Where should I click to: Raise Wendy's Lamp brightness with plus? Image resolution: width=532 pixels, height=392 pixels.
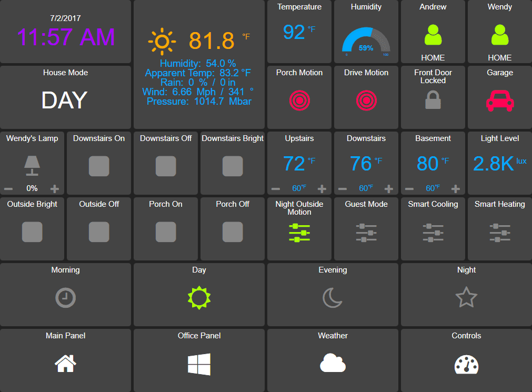pyautogui.click(x=55, y=188)
